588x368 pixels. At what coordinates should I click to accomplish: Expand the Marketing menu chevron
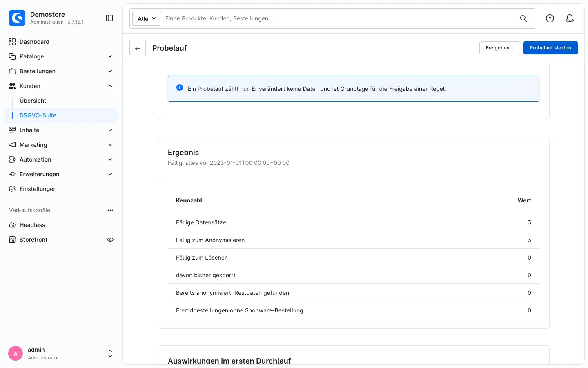click(x=110, y=145)
